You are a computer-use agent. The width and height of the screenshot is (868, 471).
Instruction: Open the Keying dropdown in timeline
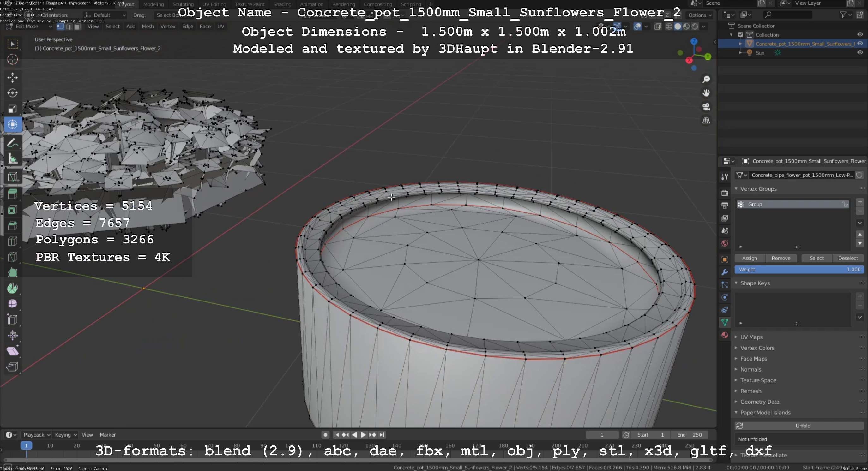click(x=66, y=435)
